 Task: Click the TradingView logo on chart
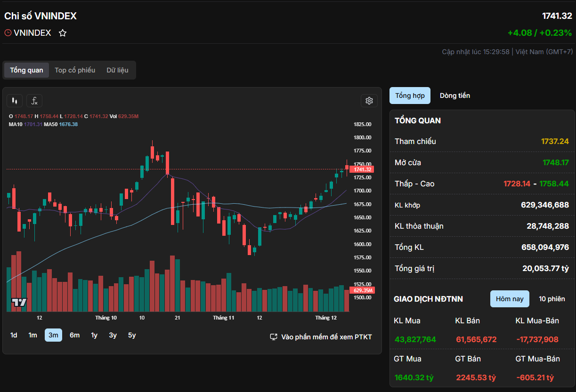coord(19,303)
